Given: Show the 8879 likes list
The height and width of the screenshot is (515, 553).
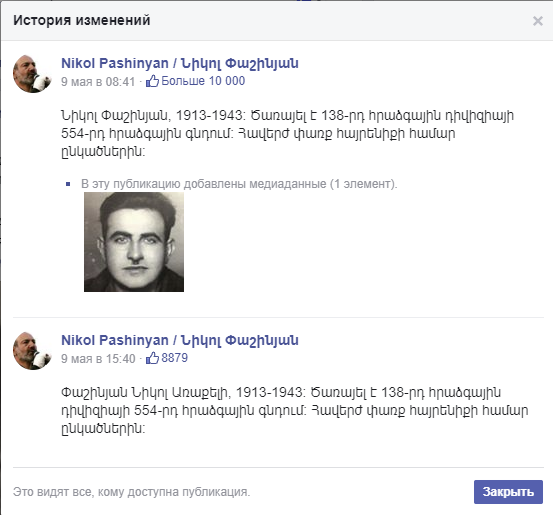Looking at the screenshot, I should (175, 358).
